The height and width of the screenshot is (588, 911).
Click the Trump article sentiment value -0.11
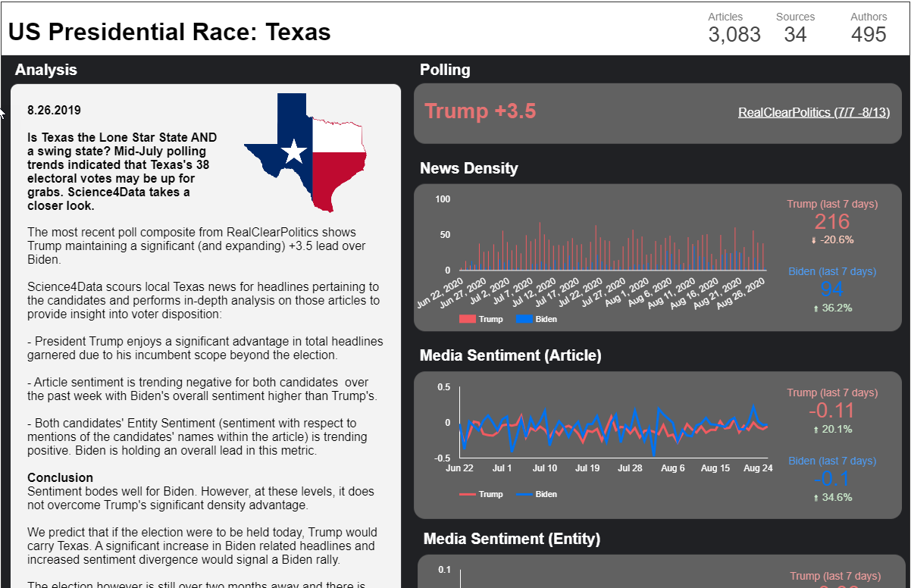pos(832,411)
